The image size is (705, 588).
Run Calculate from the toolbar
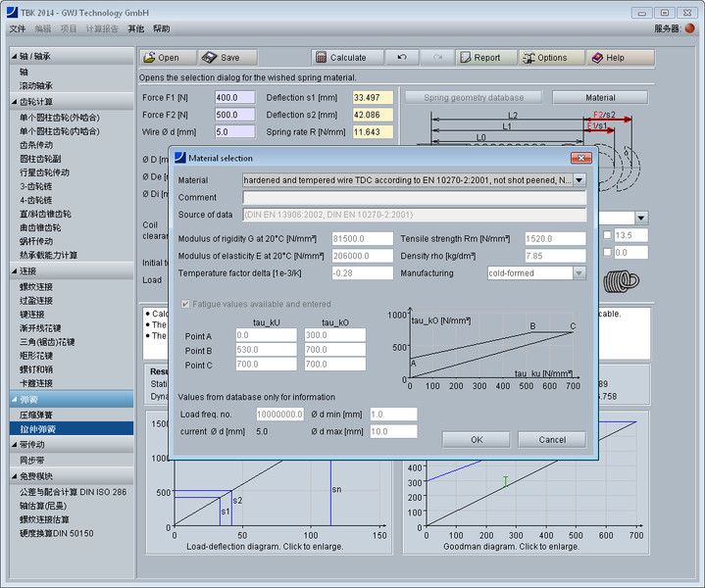point(342,58)
